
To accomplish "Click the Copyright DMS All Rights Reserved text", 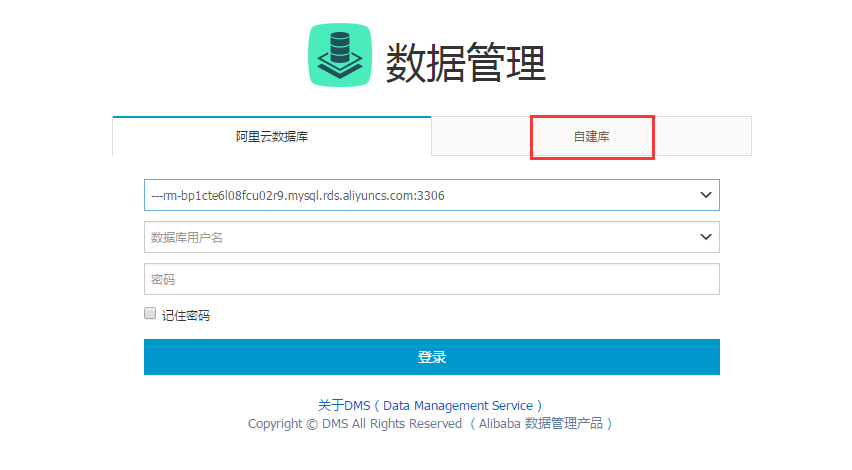I will 430,423.
